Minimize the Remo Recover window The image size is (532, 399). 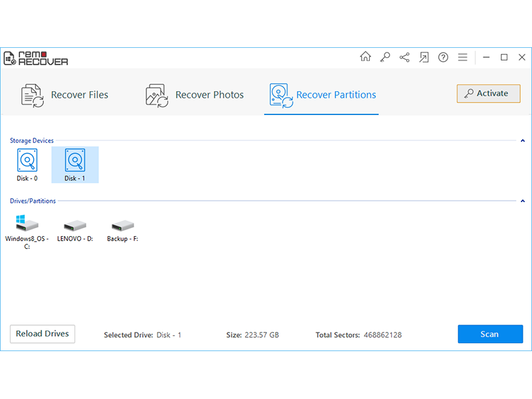click(486, 57)
